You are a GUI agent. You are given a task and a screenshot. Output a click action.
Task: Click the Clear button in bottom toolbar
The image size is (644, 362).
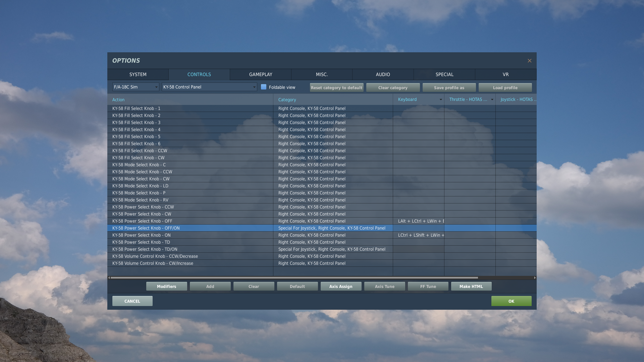[254, 286]
